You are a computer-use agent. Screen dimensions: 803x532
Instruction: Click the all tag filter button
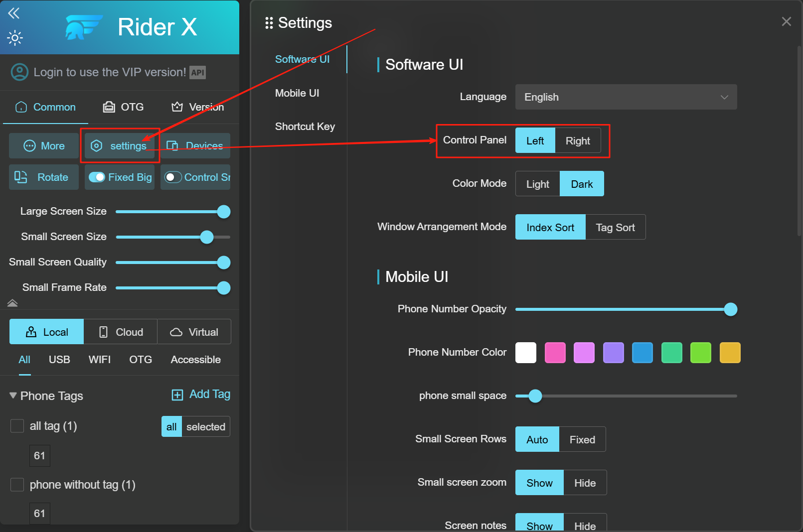[x=171, y=427]
